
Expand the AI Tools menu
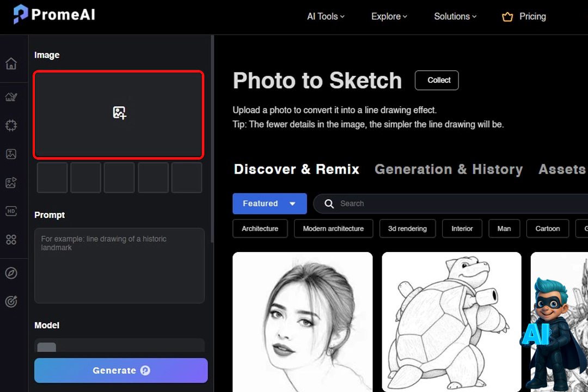[326, 16]
